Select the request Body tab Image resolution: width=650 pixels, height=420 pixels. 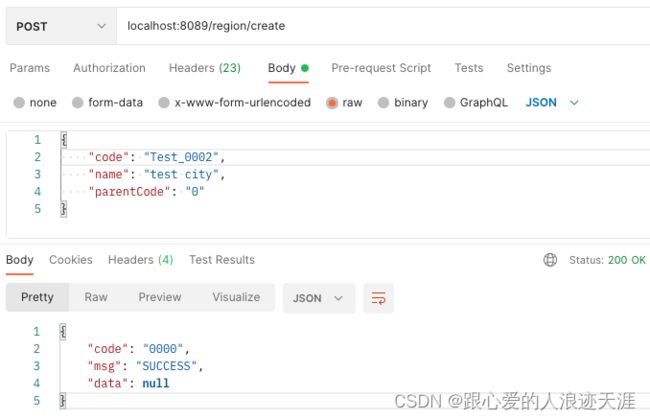[288, 68]
